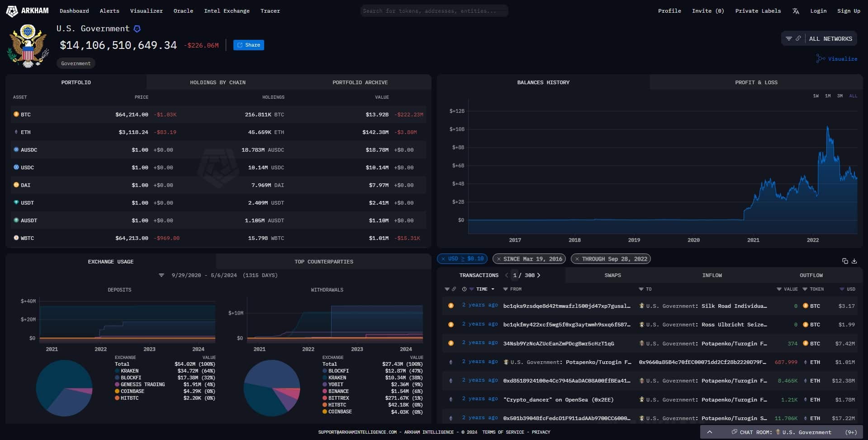Viewport: 868px width, 440px height.
Task: Open the Swaps tab
Action: (x=612, y=275)
